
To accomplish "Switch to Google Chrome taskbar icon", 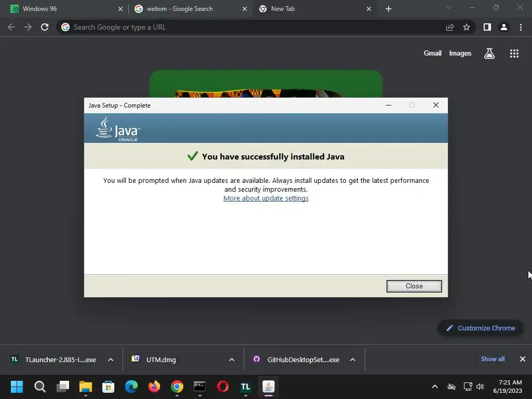I will point(177,387).
